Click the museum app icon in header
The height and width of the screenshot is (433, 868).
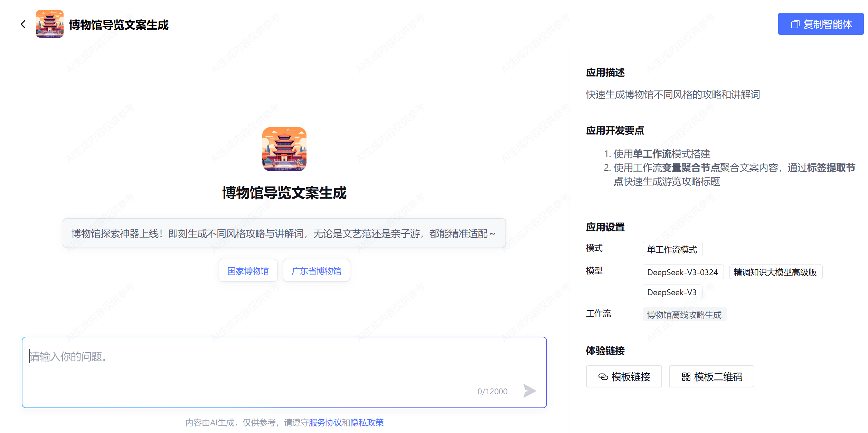coord(50,24)
